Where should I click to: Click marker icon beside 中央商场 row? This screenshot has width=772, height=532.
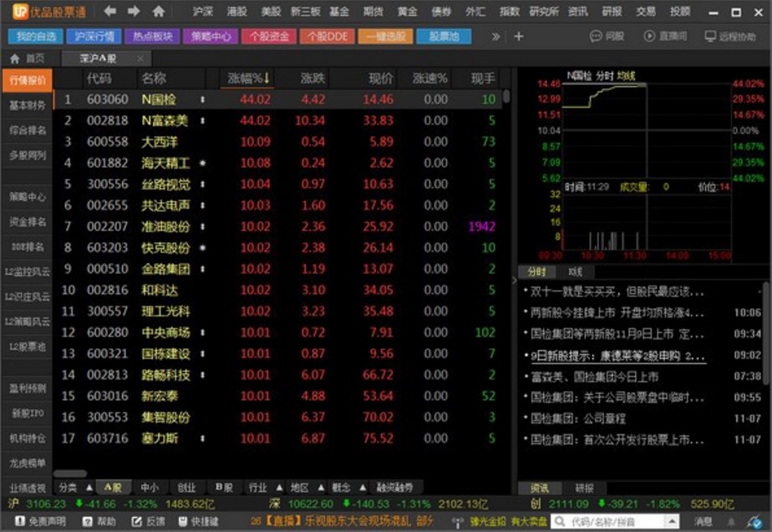coord(202,332)
